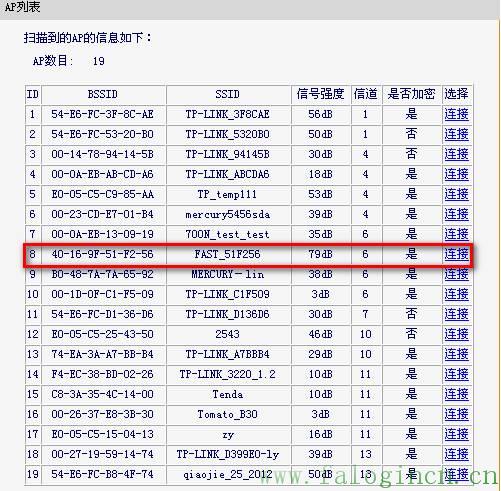The image size is (501, 491).
Task: Connect to the TP_temp111 network
Action: [x=456, y=194]
